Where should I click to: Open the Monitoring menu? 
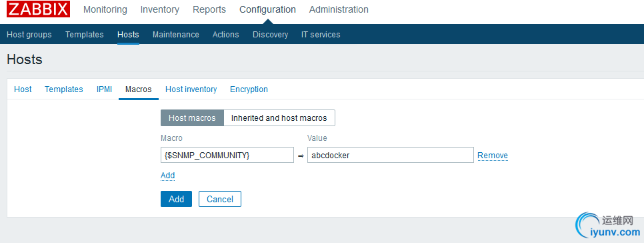[x=105, y=9]
